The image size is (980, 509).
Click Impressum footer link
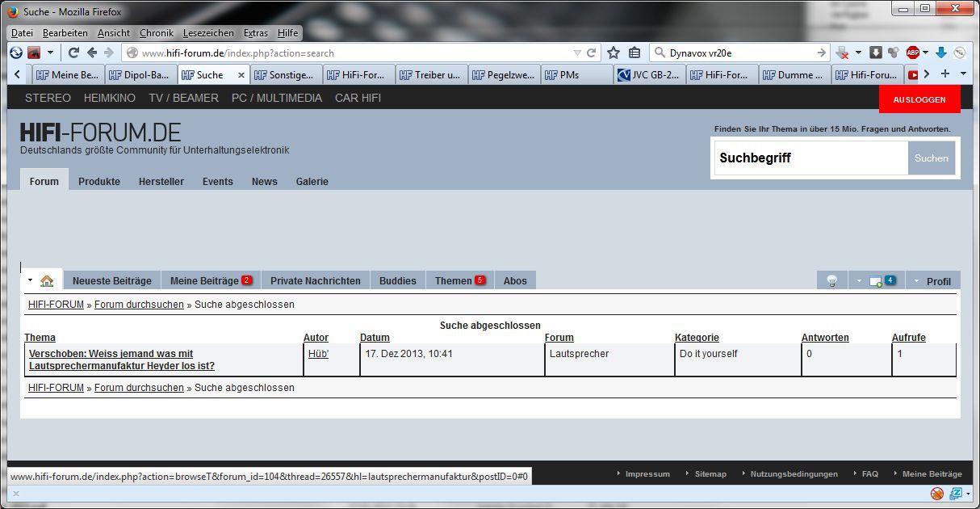(647, 474)
